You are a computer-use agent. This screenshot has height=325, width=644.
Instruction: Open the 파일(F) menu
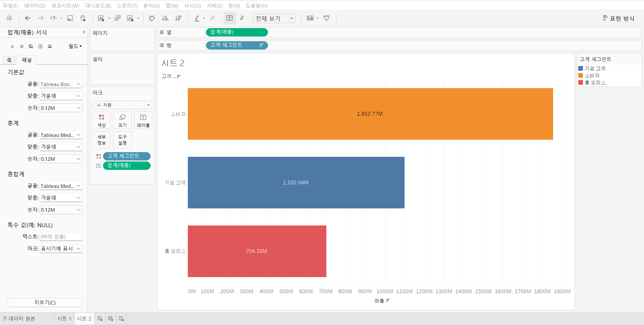coord(10,6)
